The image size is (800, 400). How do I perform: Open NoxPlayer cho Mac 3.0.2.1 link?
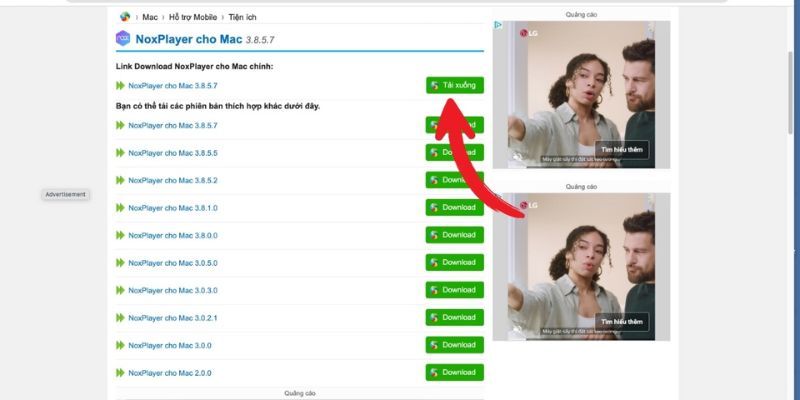point(173,318)
